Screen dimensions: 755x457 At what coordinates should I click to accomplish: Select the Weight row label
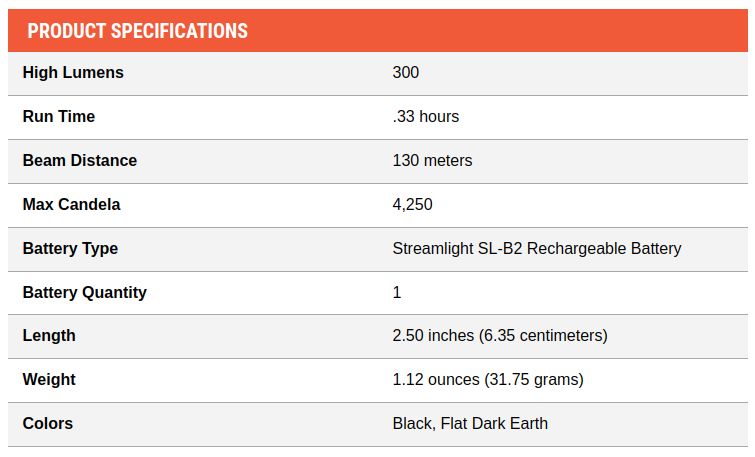pos(49,380)
